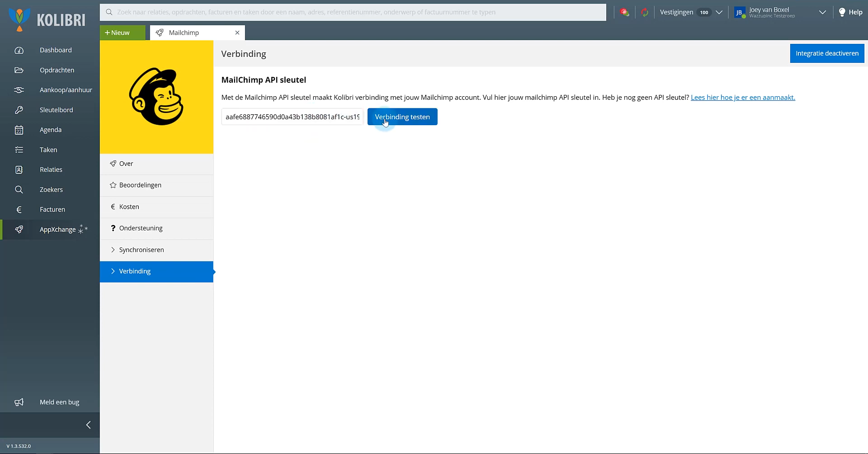Open Taken list icon
868x454 pixels.
click(x=19, y=150)
